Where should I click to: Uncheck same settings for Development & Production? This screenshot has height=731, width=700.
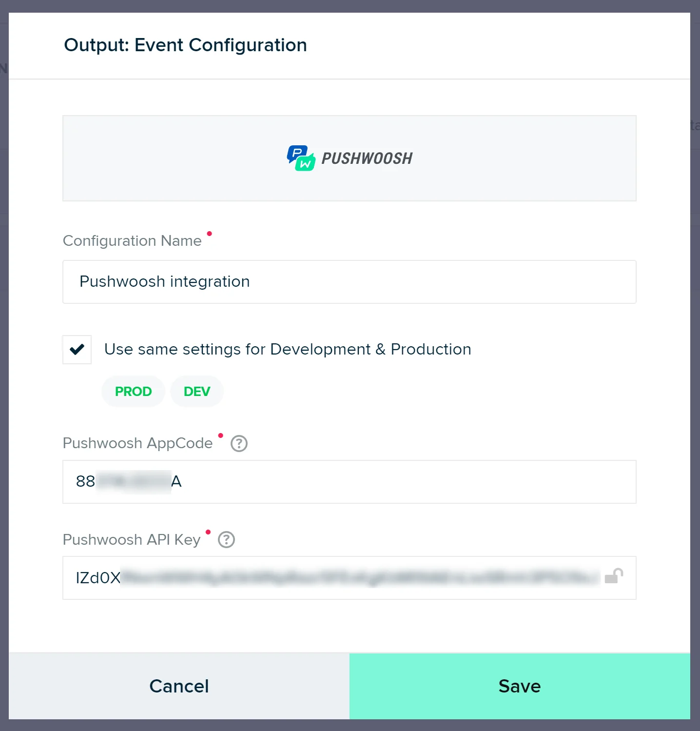(x=77, y=350)
